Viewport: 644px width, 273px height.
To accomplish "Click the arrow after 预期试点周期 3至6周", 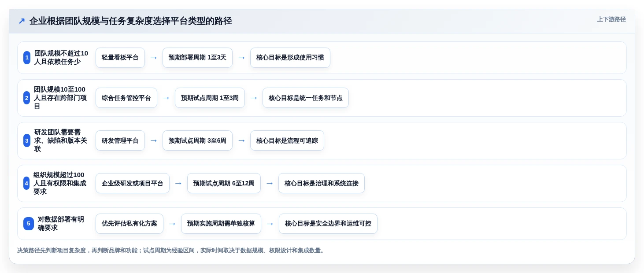I will coord(241,140).
